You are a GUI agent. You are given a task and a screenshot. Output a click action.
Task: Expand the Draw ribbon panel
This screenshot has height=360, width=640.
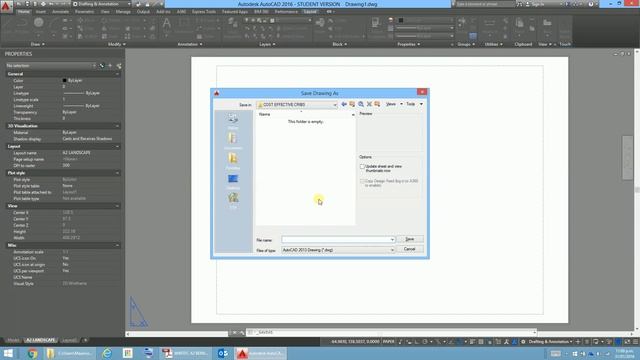point(38,44)
